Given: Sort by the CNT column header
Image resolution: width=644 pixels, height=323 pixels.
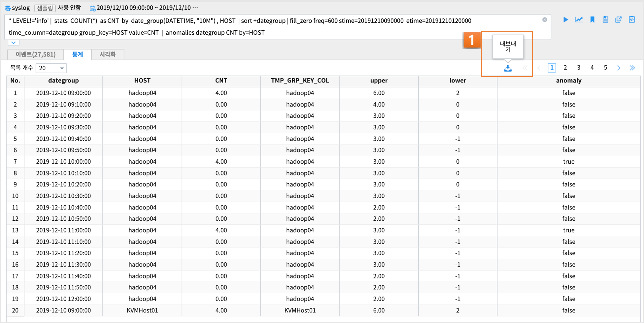Looking at the screenshot, I should coord(221,81).
